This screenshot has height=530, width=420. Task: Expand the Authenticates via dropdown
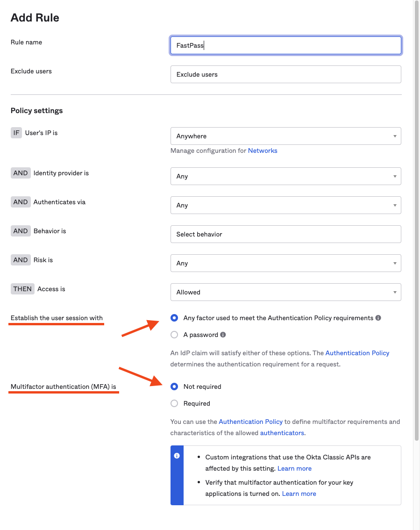click(x=285, y=205)
